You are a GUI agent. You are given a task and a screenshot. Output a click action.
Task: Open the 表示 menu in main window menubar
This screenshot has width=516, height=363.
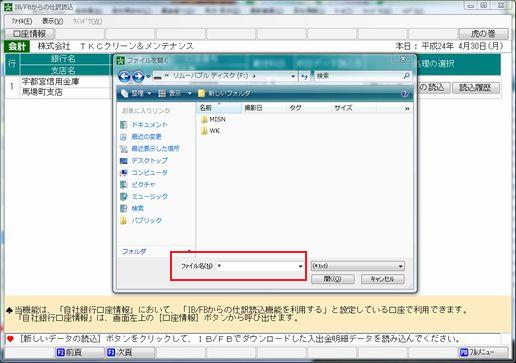click(x=52, y=21)
